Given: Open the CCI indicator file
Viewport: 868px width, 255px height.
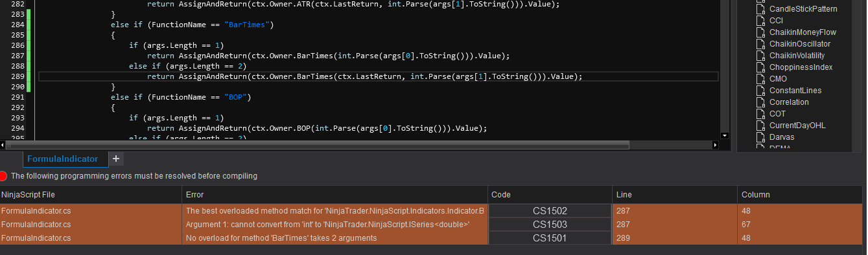Looking at the screenshot, I should click(x=776, y=21).
